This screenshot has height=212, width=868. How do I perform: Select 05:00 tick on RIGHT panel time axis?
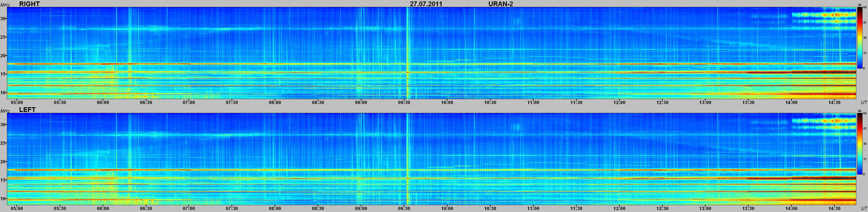(x=17, y=102)
